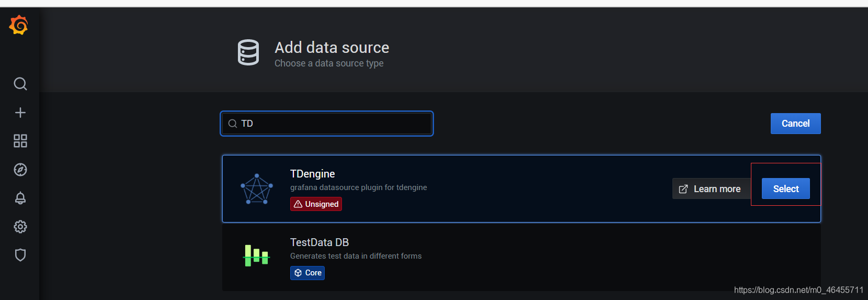Screen dimensions: 868x300
Task: Open the Create plus menu in sidebar
Action: click(20, 113)
